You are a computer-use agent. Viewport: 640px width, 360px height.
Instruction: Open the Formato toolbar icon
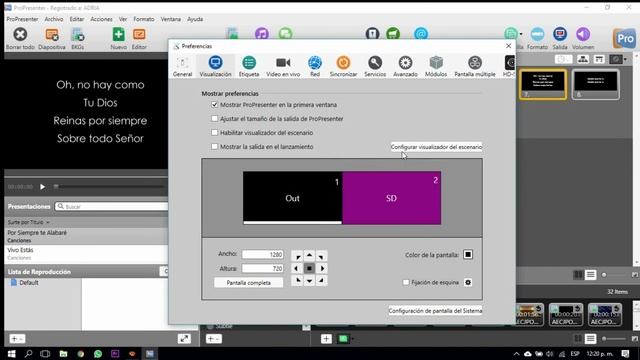(537, 35)
